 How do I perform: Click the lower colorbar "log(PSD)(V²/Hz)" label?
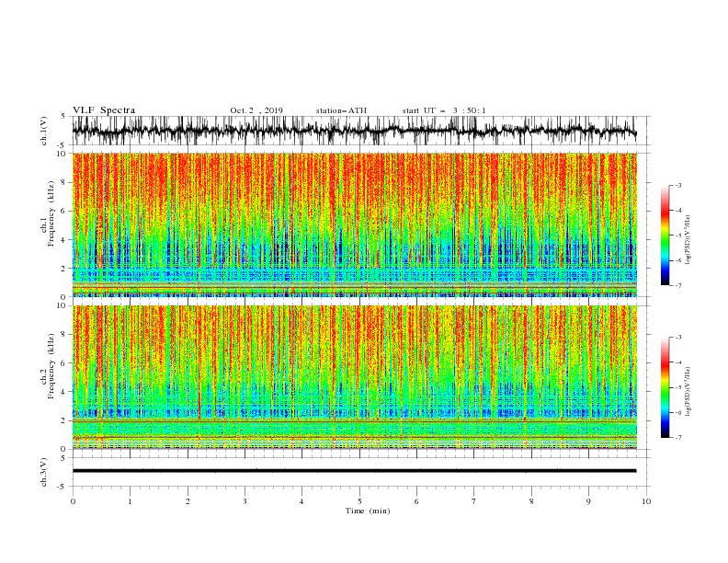(688, 392)
